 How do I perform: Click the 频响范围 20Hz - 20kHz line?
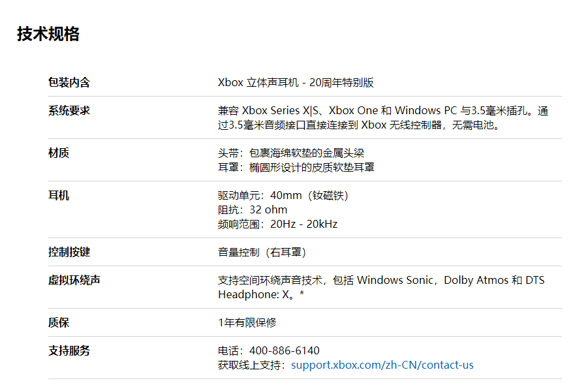click(x=277, y=224)
